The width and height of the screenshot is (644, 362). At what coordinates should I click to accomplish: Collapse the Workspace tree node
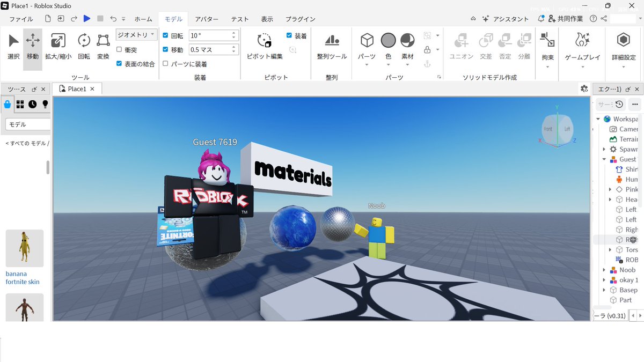(598, 119)
